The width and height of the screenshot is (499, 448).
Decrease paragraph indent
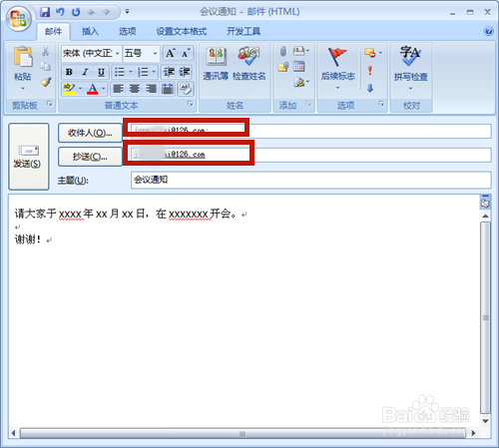click(x=170, y=72)
